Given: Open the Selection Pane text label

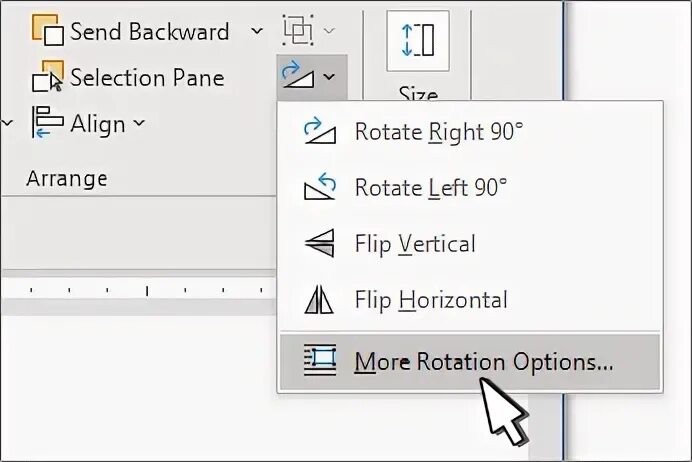Looking at the screenshot, I should pos(147,78).
